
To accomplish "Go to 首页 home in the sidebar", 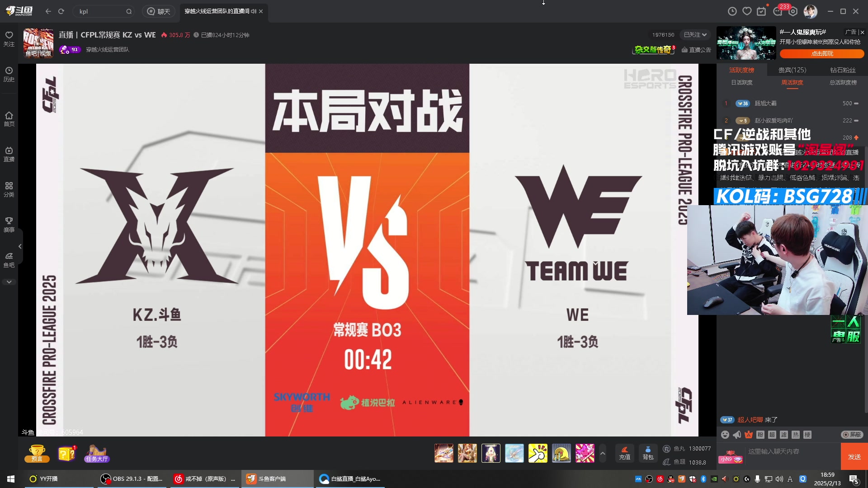I will click(9, 119).
